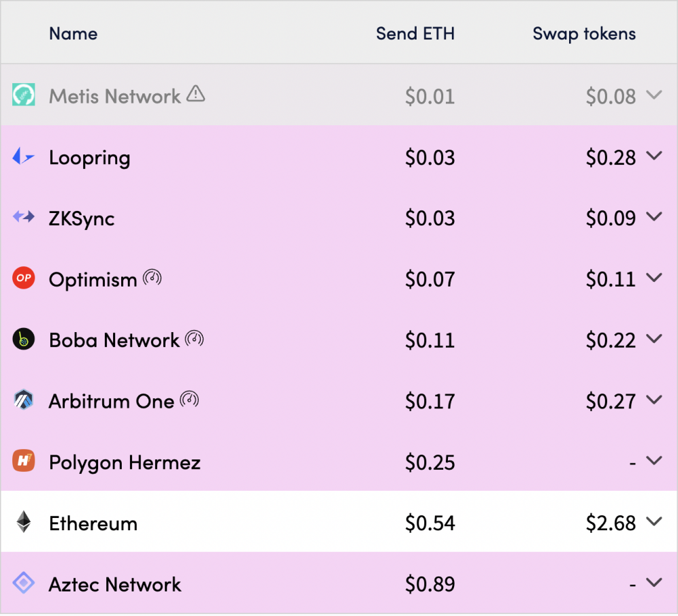The height and width of the screenshot is (616, 678).
Task: Click the Polygon Hermez logo icon
Action: [x=25, y=461]
